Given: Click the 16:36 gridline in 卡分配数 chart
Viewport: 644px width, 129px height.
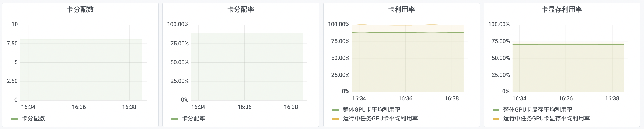Looking at the screenshot, I should [x=79, y=63].
